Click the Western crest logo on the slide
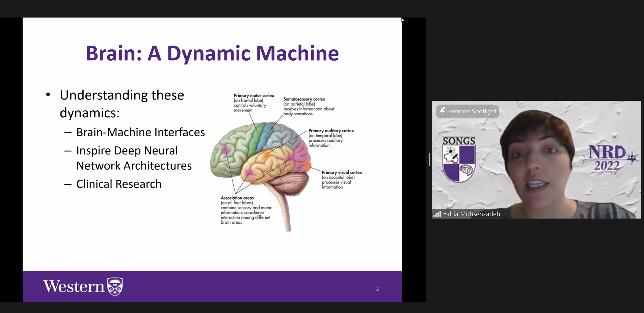 point(115,287)
